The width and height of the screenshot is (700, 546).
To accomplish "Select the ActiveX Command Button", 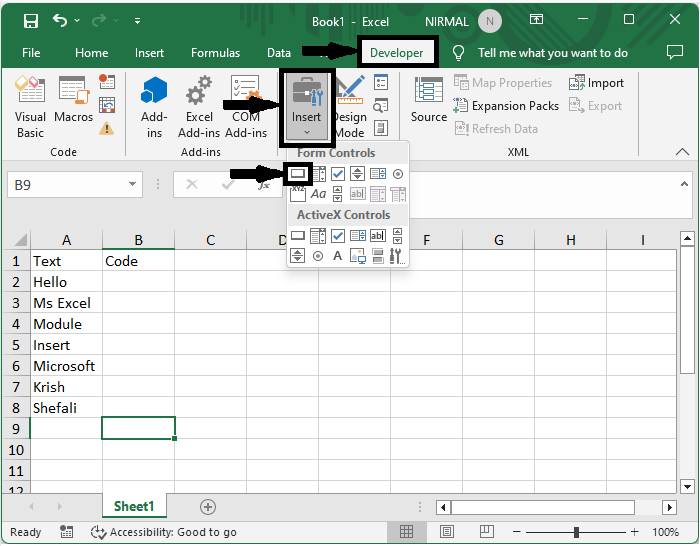I will tap(298, 235).
